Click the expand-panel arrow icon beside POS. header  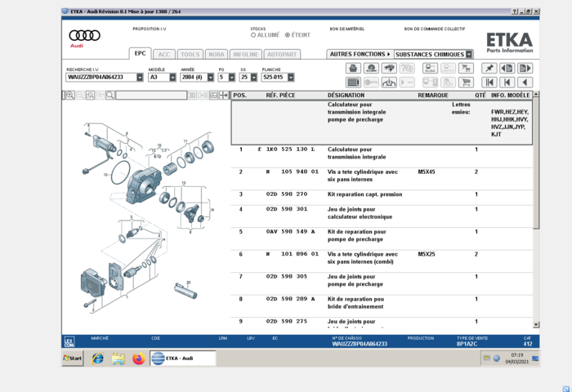tap(223, 96)
